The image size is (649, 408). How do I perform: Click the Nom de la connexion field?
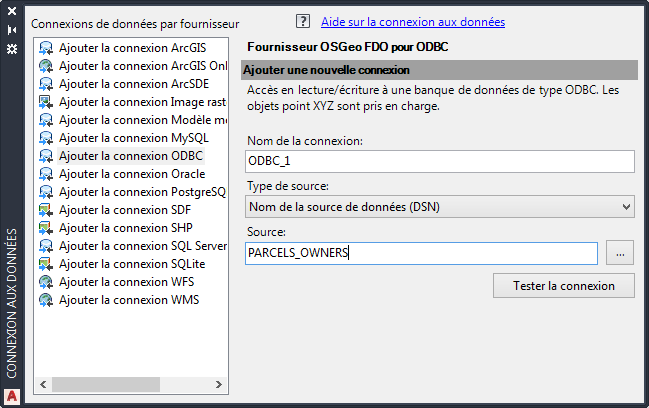coord(440,161)
